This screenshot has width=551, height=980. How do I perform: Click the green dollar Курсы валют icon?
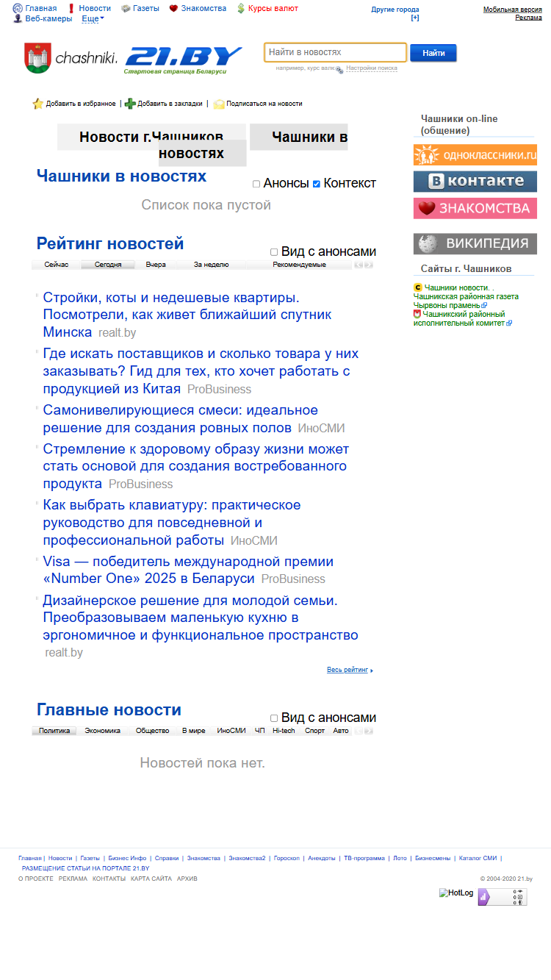241,8
